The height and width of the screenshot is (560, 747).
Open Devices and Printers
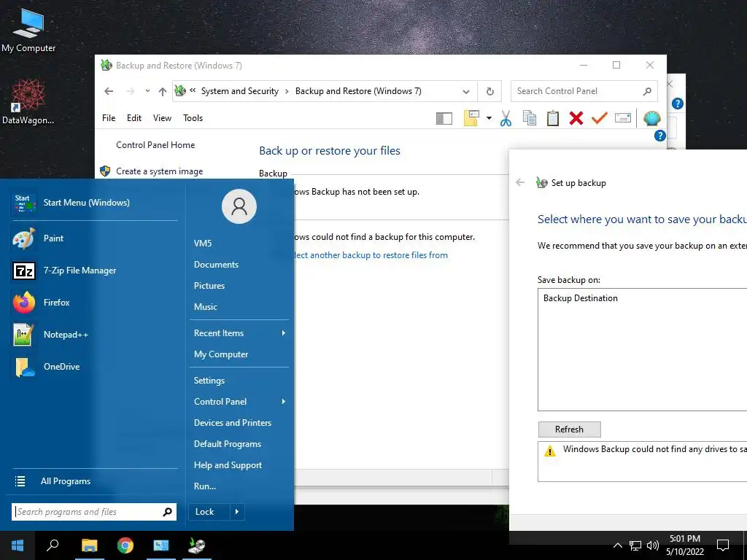(x=233, y=423)
